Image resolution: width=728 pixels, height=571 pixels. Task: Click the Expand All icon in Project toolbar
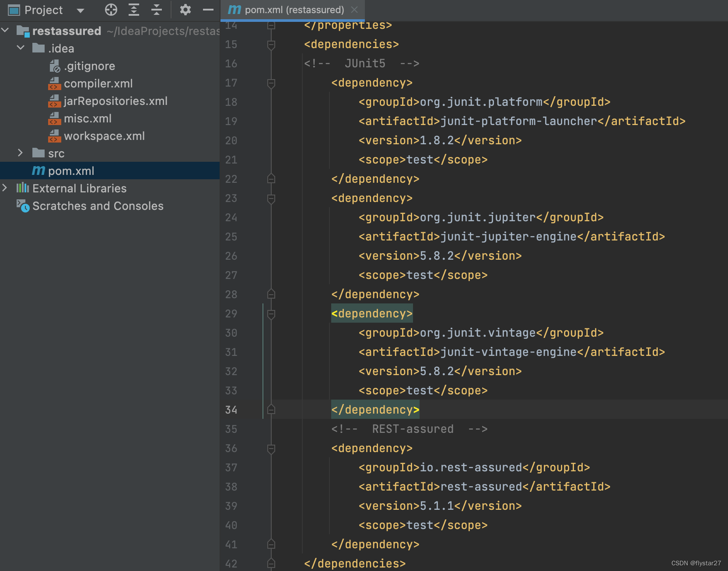(134, 10)
